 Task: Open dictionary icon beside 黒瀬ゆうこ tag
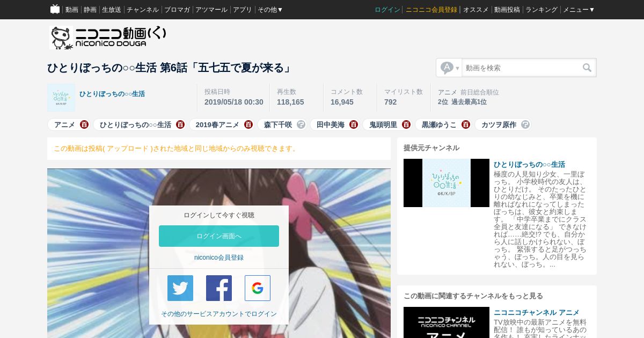pos(466,124)
